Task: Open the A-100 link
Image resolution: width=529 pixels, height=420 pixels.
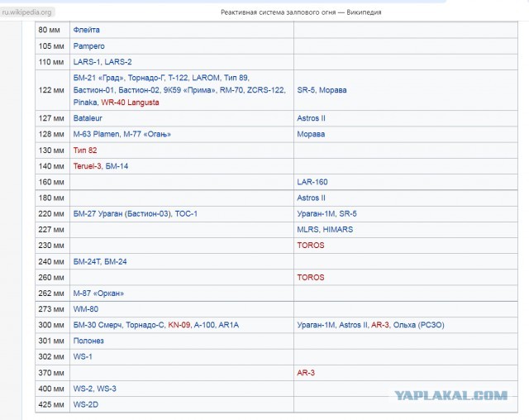Action: (204, 325)
